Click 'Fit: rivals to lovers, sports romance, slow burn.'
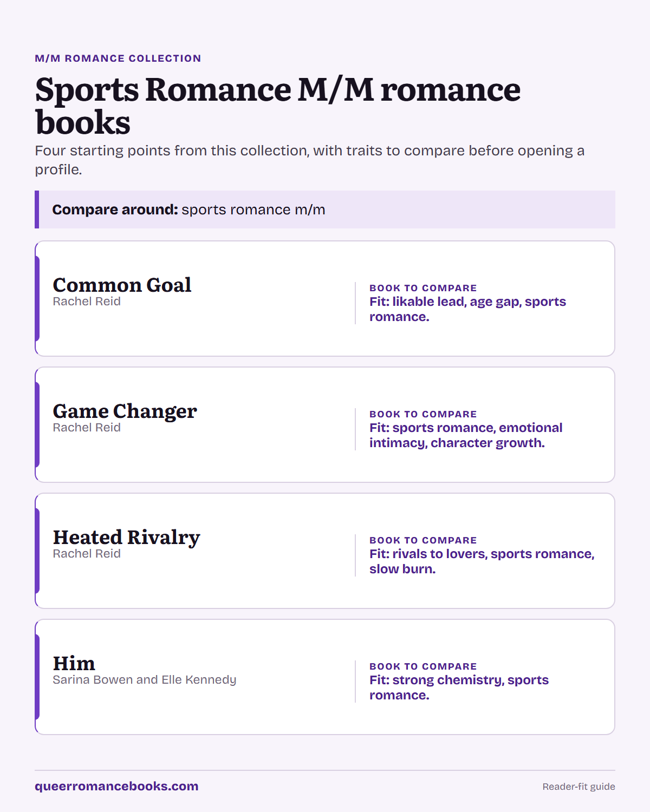This screenshot has height=812, width=650. 482,561
